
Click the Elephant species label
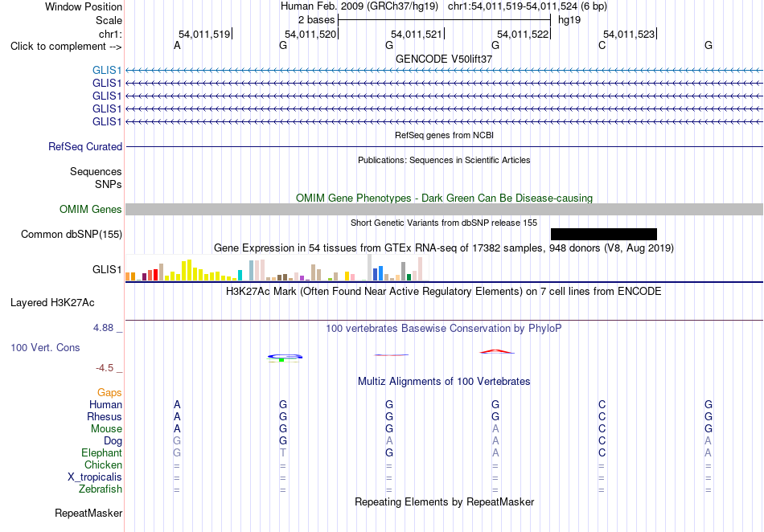(101, 452)
